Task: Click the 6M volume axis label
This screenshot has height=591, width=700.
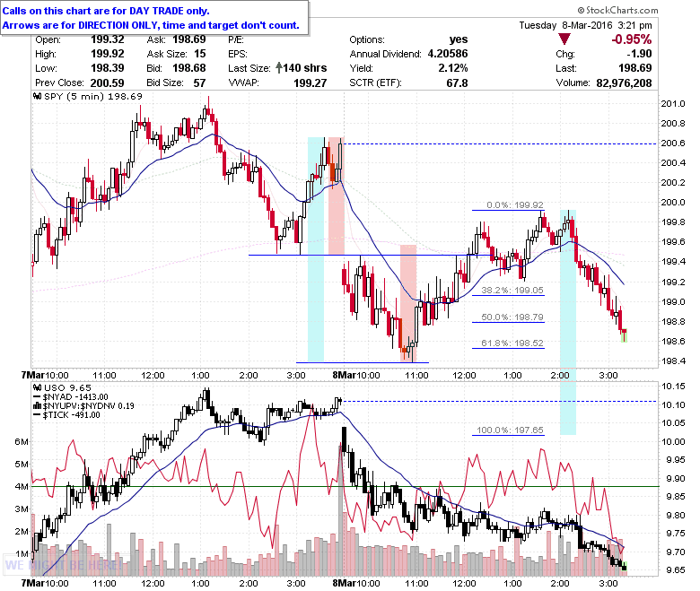Action: tap(22, 441)
